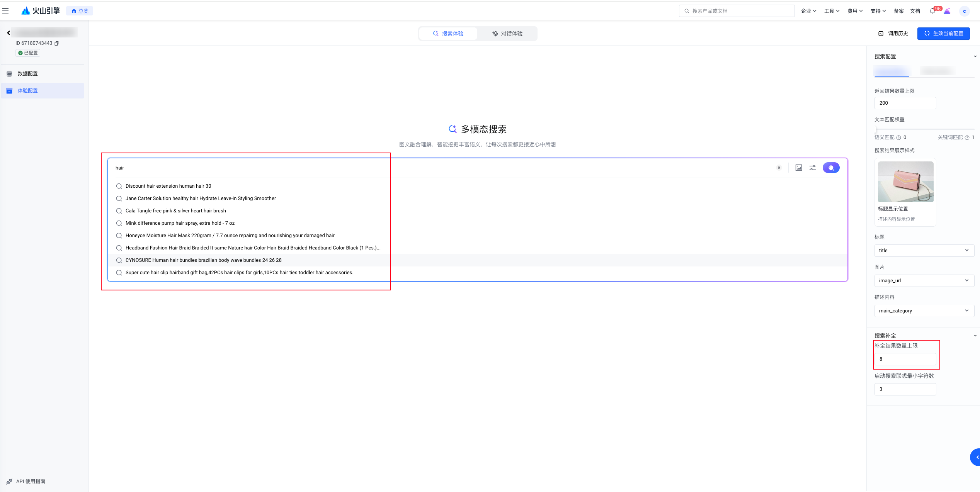This screenshot has width=980, height=492.
Task: Go back with the left arrow icon
Action: click(9, 33)
